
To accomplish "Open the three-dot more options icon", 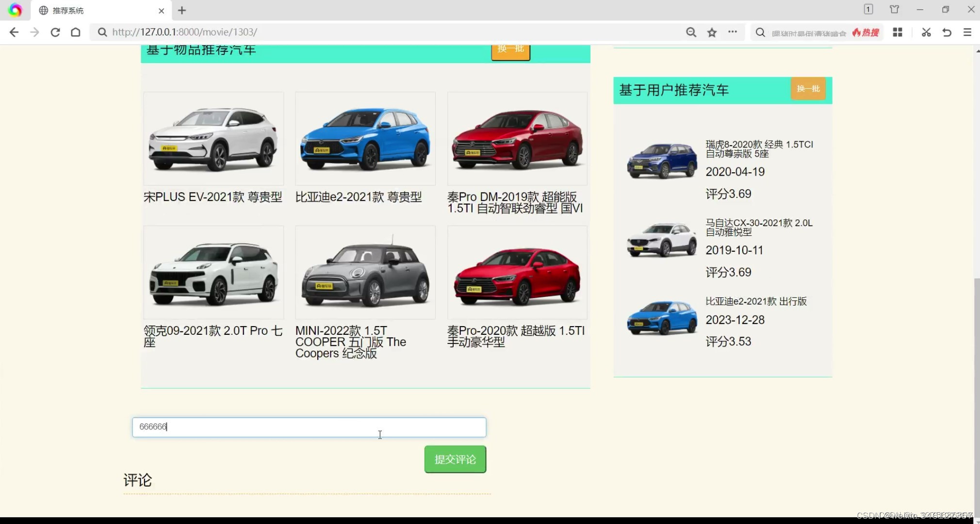I will tap(733, 32).
